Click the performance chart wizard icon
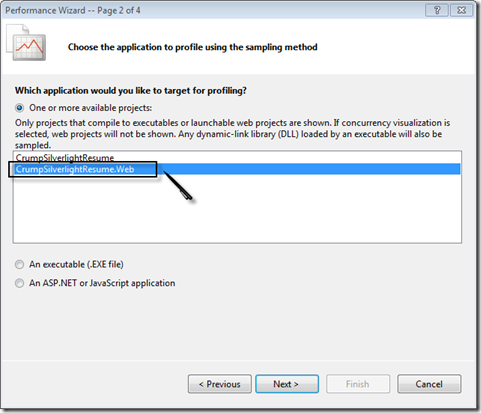The image size is (481, 413). tap(26, 43)
